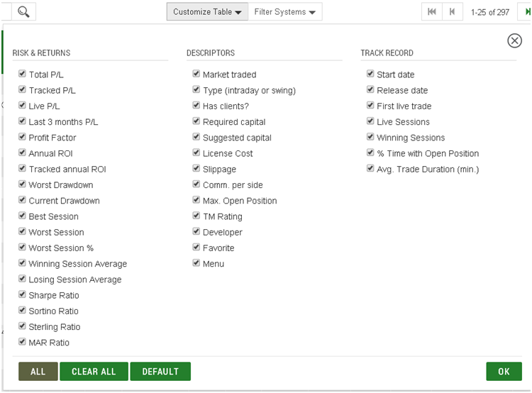
Task: Uncheck the Has clients? option
Action: pos(196,105)
